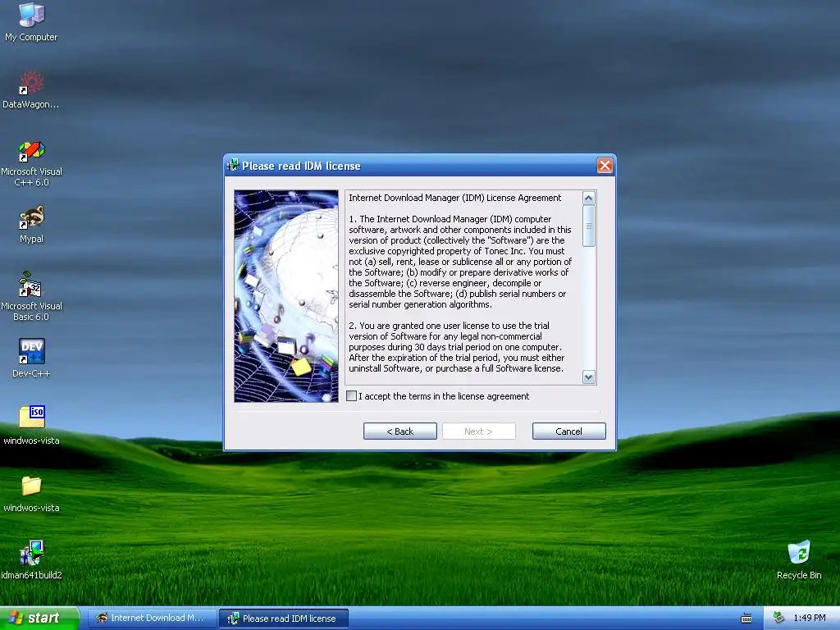Viewport: 840px width, 630px height.
Task: Close the IDM license dialog
Action: 605,166
